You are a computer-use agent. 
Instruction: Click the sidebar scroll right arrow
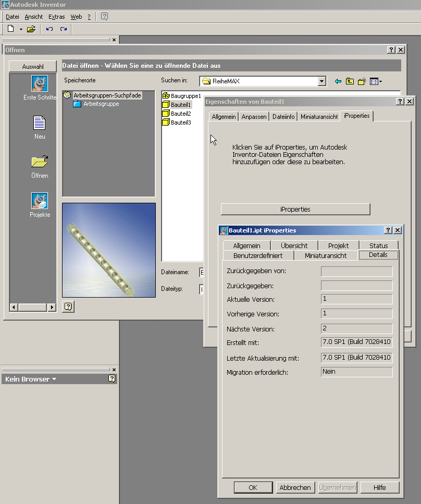pos(52,308)
